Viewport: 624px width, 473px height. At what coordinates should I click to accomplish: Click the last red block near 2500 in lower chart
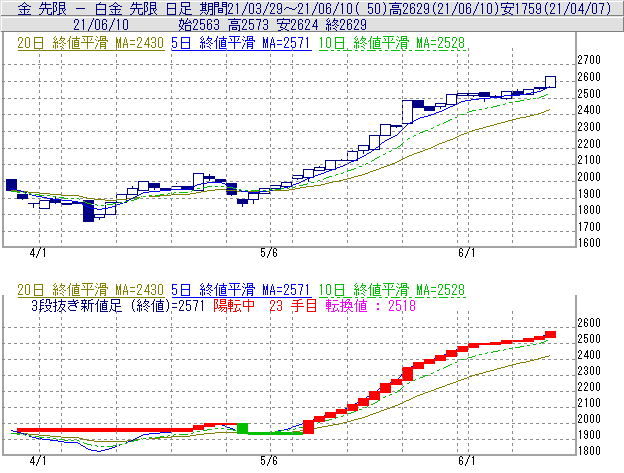tap(550, 335)
